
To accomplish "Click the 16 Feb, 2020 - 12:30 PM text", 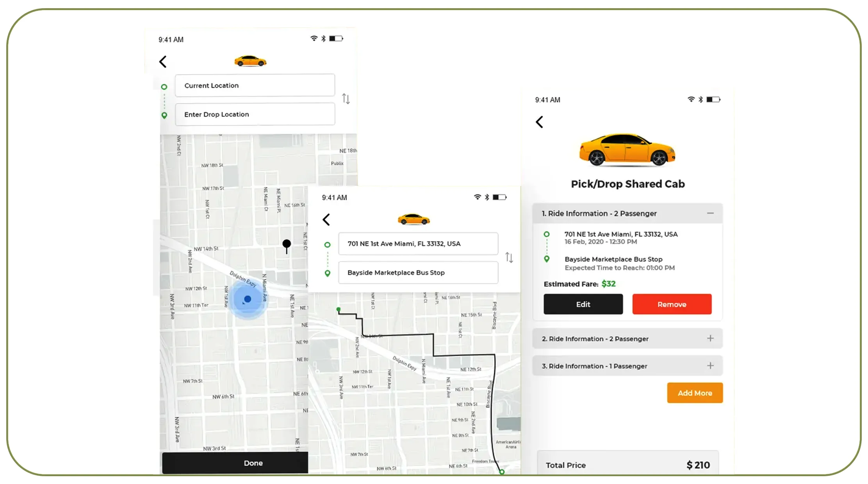I will (601, 242).
